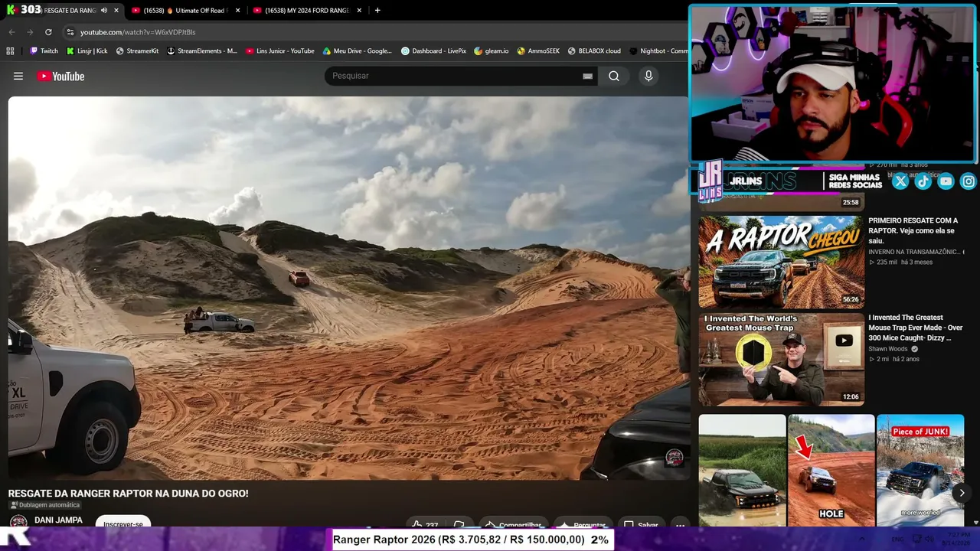Click the address bar URL field

(375, 32)
